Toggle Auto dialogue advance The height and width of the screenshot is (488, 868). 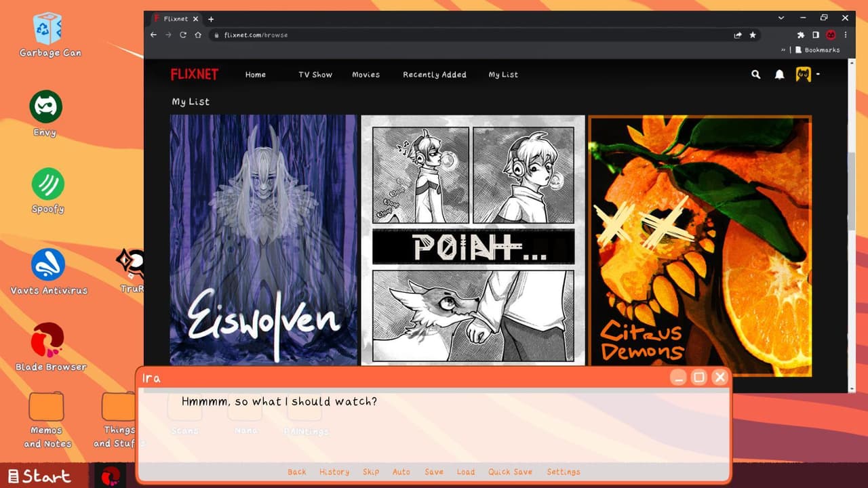click(401, 472)
